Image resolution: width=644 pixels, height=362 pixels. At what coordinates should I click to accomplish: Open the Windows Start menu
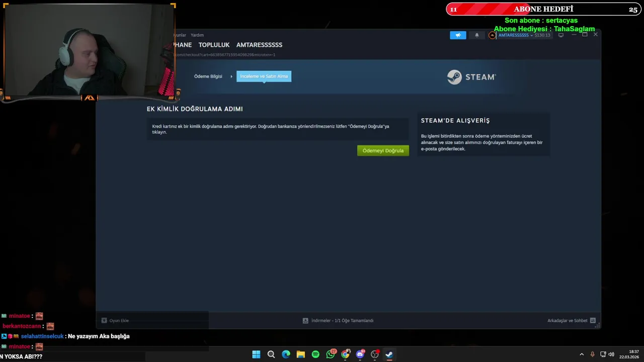[256, 354]
